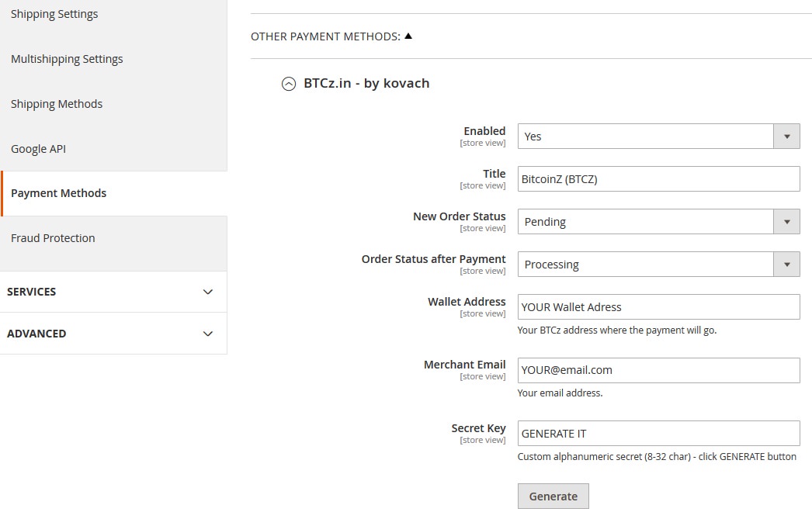
Task: Expand the SERVICES section
Action: (113, 292)
